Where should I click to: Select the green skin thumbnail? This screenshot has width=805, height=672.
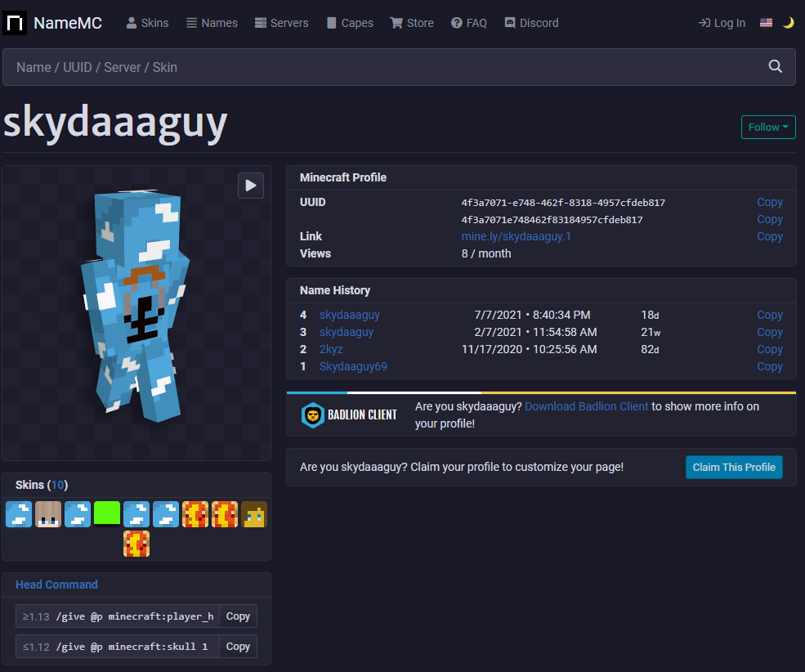click(107, 514)
